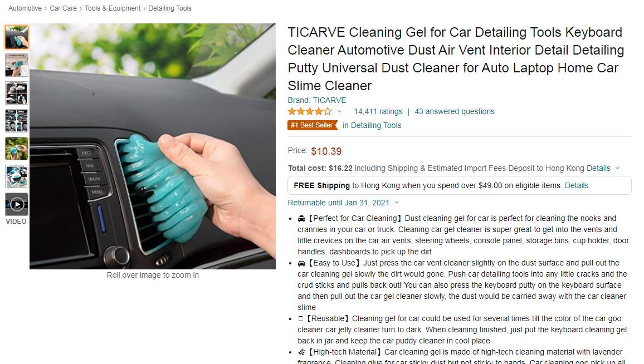
Task: Expand the Returnable until Jan 31 dropdown
Action: 397,203
